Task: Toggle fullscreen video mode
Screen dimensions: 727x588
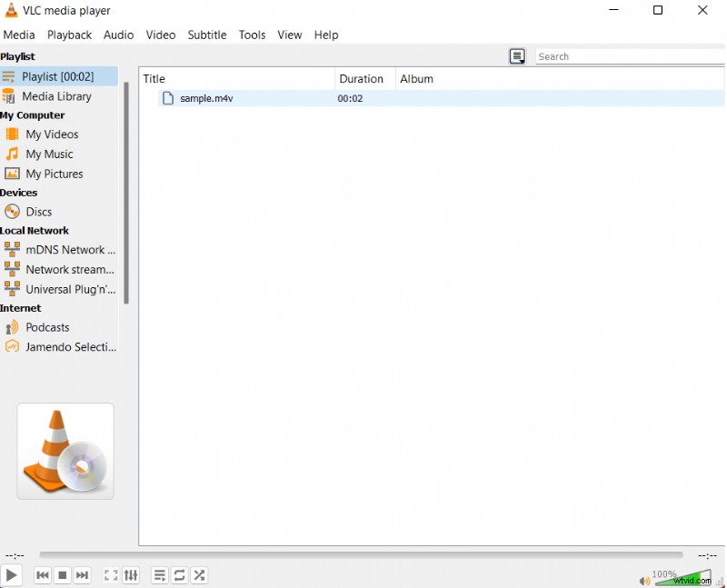Action: point(111,575)
